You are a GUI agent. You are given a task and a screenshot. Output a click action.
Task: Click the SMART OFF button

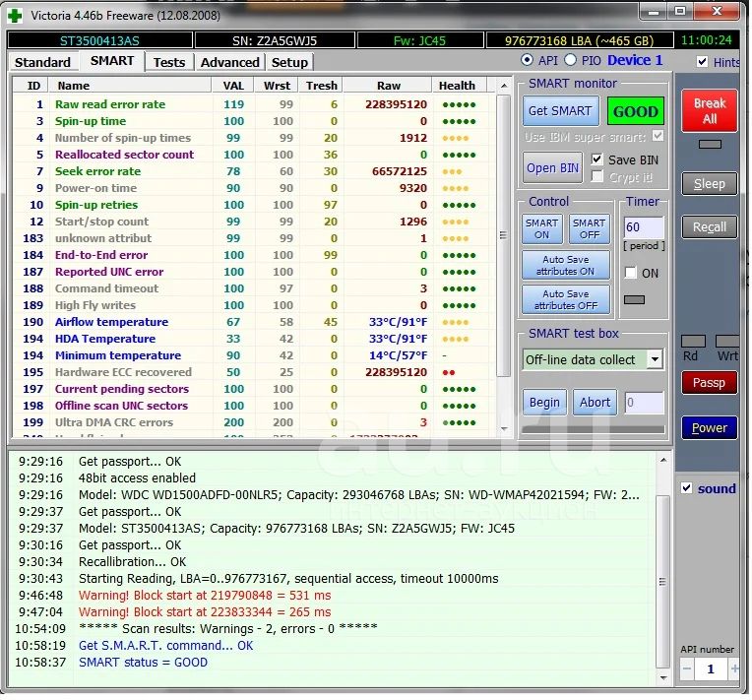point(589,228)
